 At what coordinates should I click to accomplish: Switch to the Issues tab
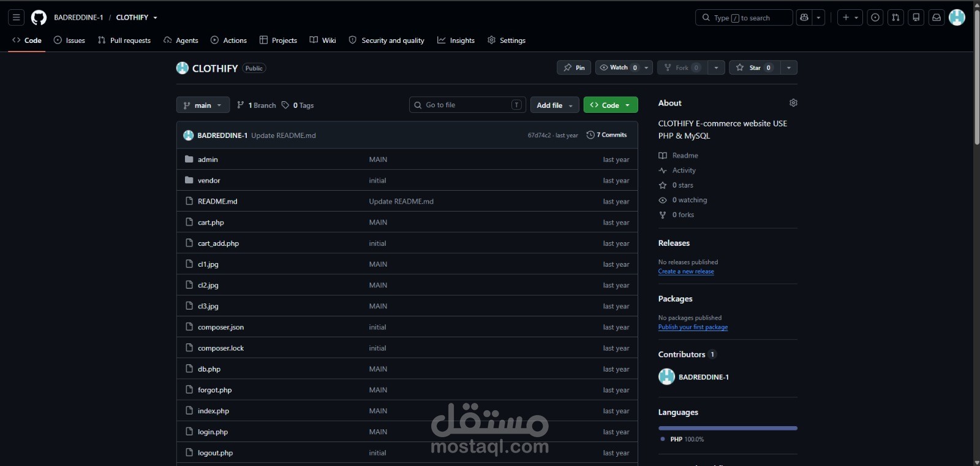(69, 40)
